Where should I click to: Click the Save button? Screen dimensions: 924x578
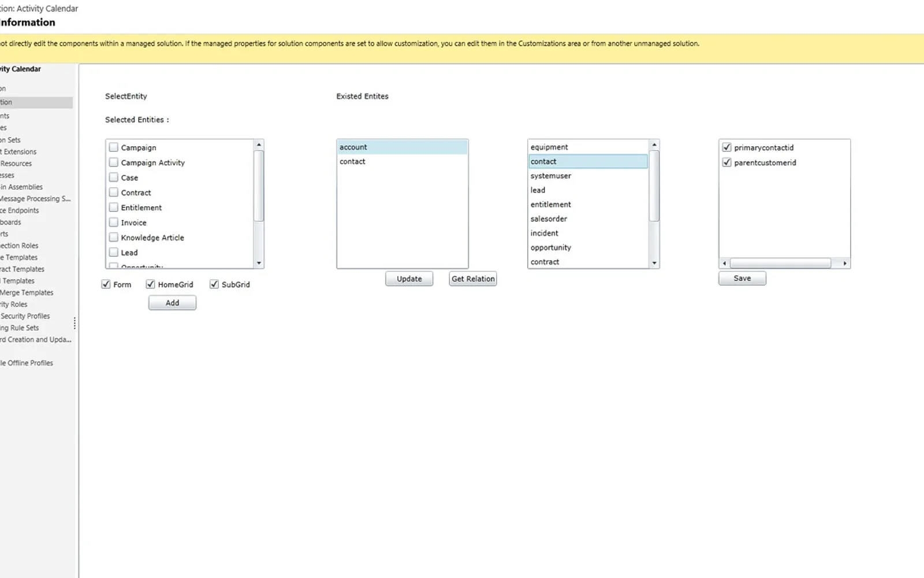click(x=742, y=278)
